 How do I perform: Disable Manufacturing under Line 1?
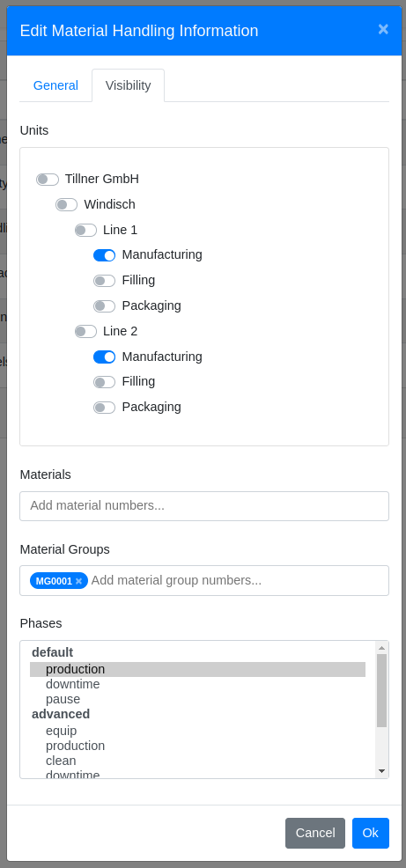point(104,255)
